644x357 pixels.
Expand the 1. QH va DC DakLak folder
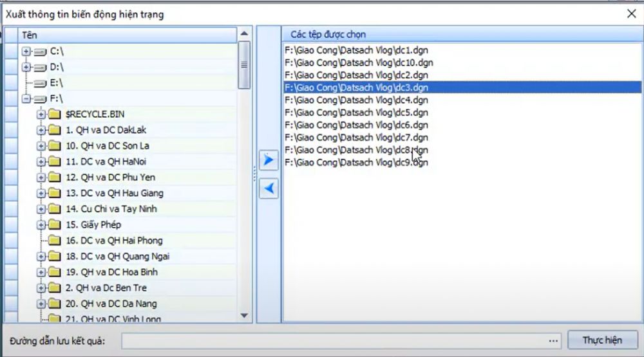[42, 130]
